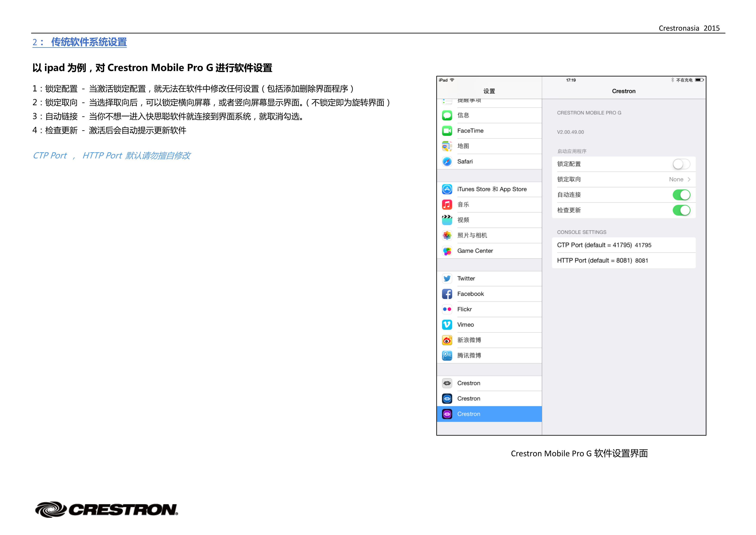
Task: Select the 信息 settings row
Action: [x=489, y=115]
